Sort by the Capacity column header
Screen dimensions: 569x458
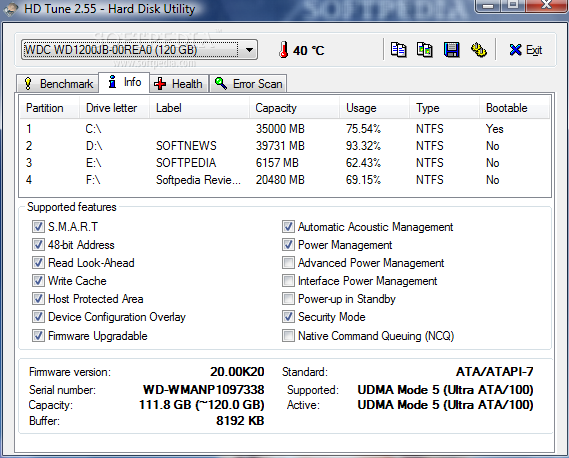point(295,108)
